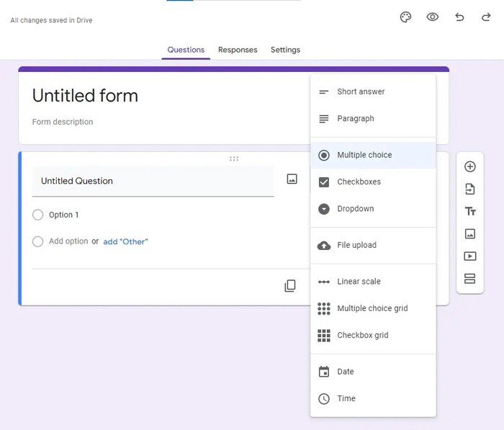Switch to the Responses tab
Viewport: 504px width, 430px height.
[x=238, y=50]
